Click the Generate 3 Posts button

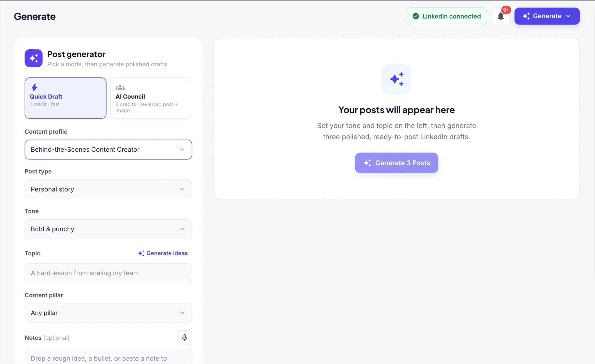(x=397, y=163)
